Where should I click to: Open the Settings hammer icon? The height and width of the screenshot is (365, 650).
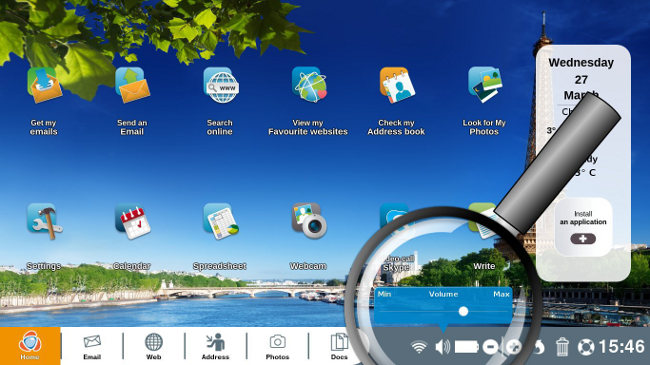pos(45,221)
